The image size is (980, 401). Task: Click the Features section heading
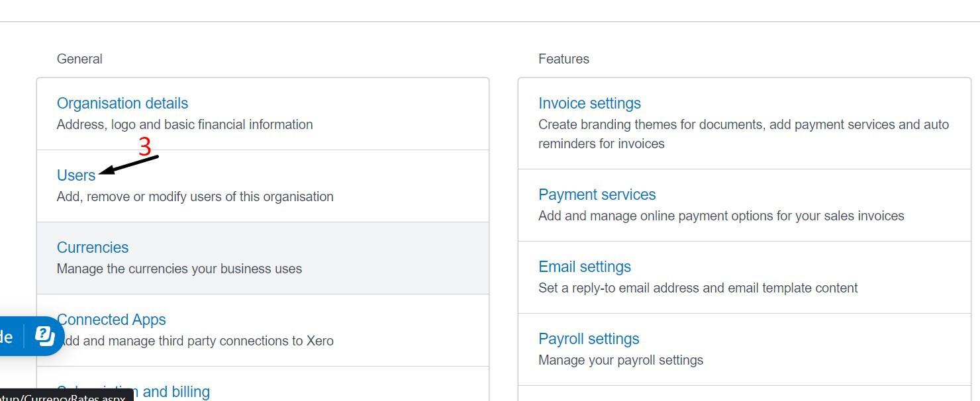(x=563, y=59)
